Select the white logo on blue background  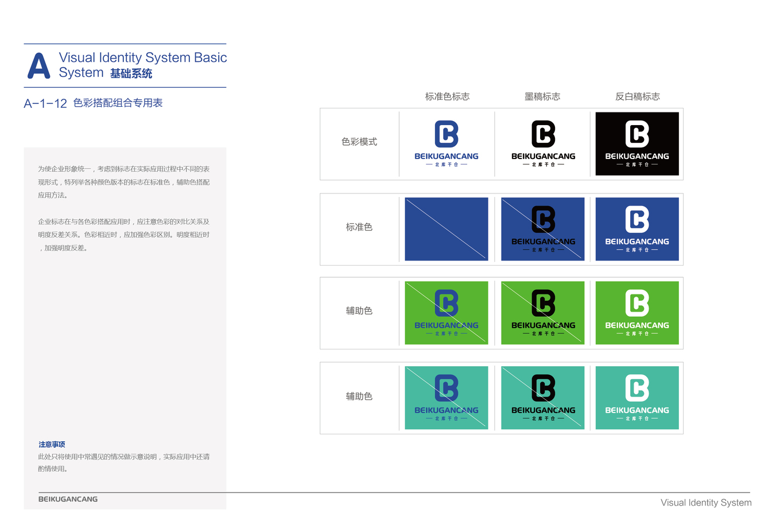[x=637, y=229]
